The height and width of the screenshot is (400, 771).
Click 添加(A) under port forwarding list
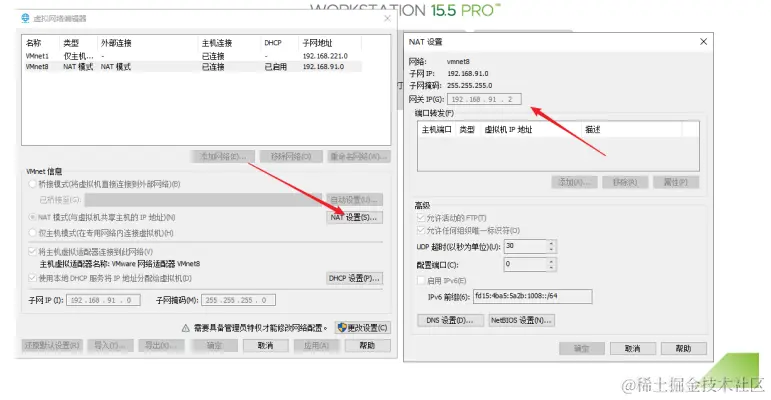click(574, 182)
